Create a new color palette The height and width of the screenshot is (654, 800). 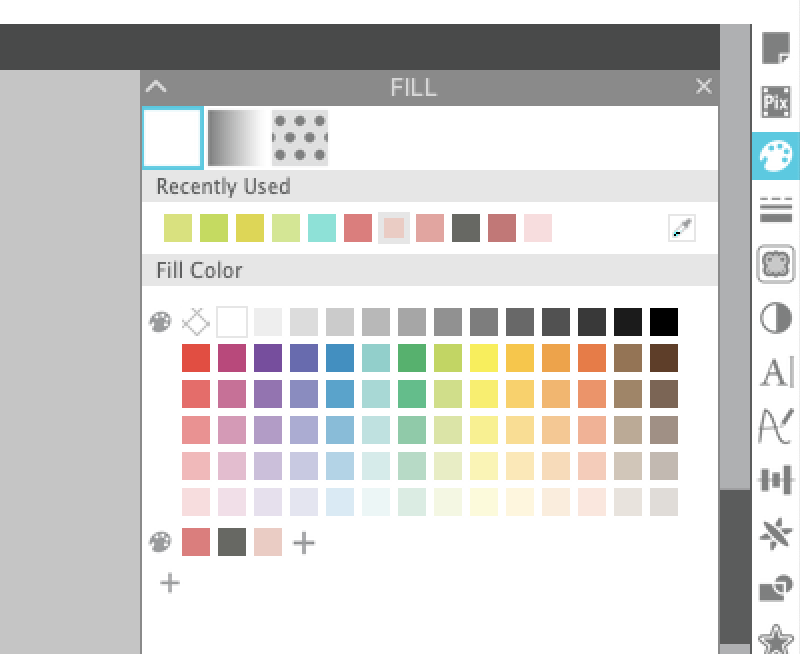pyautogui.click(x=169, y=583)
